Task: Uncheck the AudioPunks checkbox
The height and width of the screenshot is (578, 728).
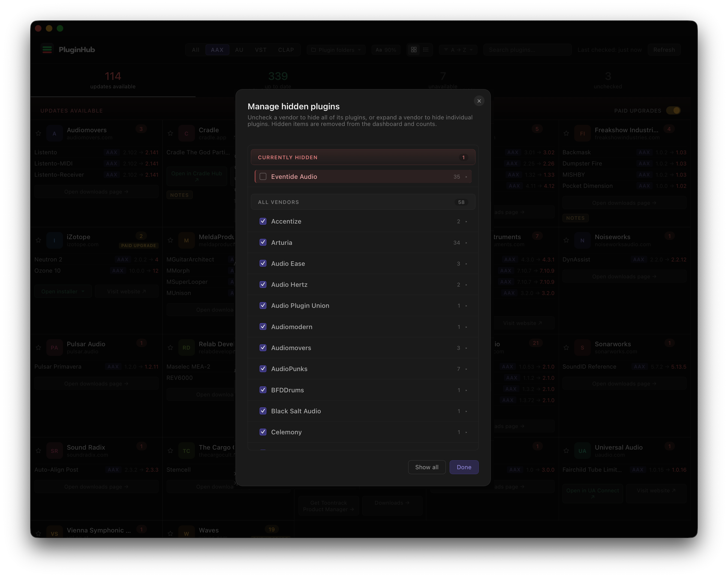Action: pyautogui.click(x=263, y=369)
